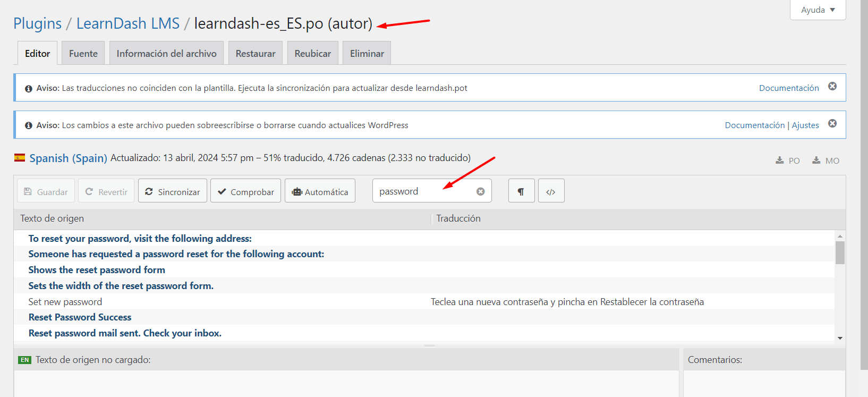Open the Ayuda help dropdown
868x397 pixels.
tap(818, 10)
